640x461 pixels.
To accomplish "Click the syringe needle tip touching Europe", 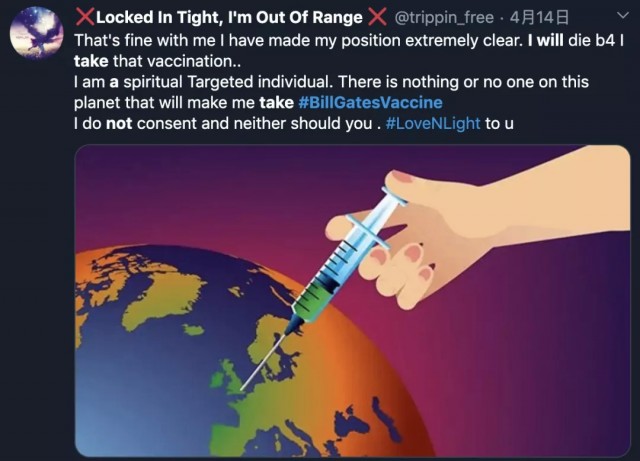I will [242, 389].
